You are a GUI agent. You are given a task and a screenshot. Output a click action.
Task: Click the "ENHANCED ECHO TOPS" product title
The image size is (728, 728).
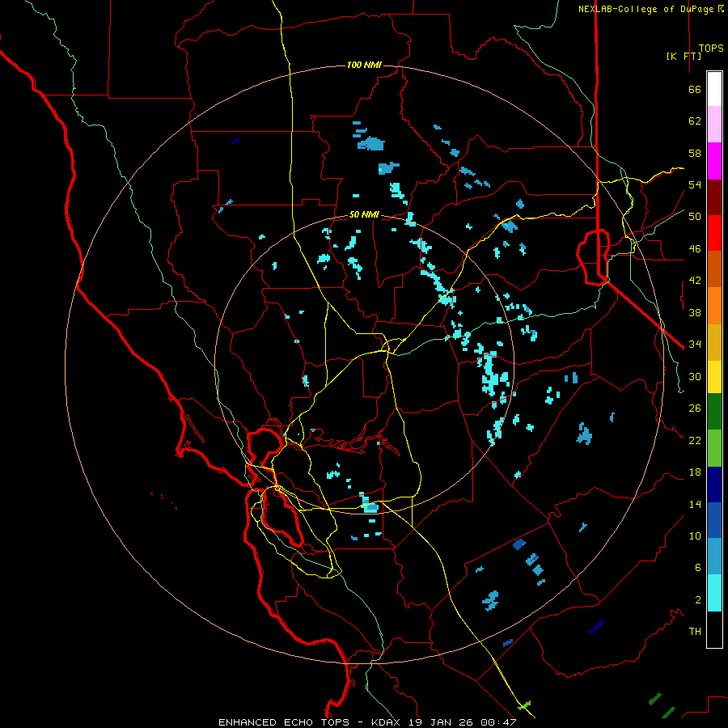[284, 722]
